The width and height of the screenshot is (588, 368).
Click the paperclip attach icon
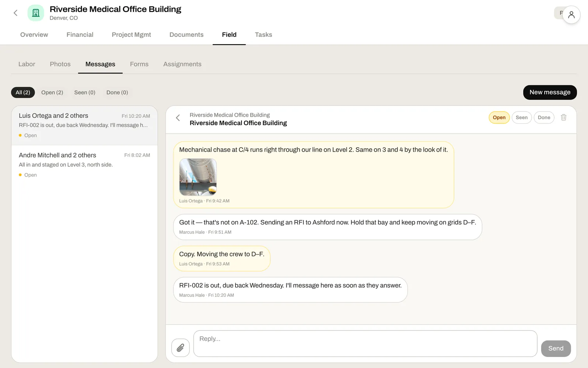pos(180,348)
